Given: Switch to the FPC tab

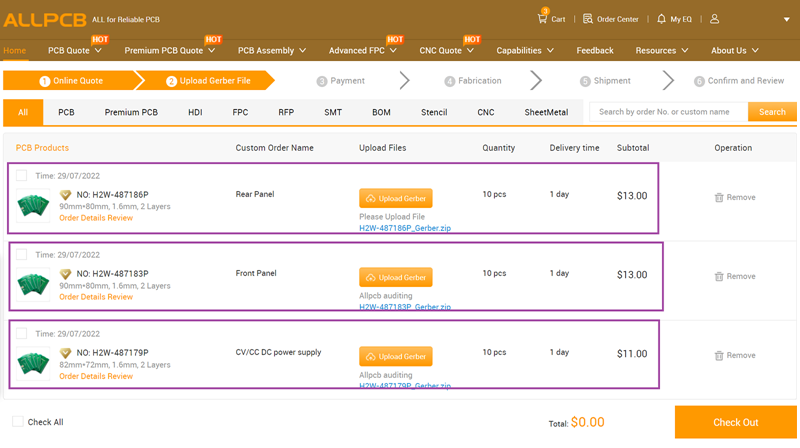Looking at the screenshot, I should pos(240,112).
